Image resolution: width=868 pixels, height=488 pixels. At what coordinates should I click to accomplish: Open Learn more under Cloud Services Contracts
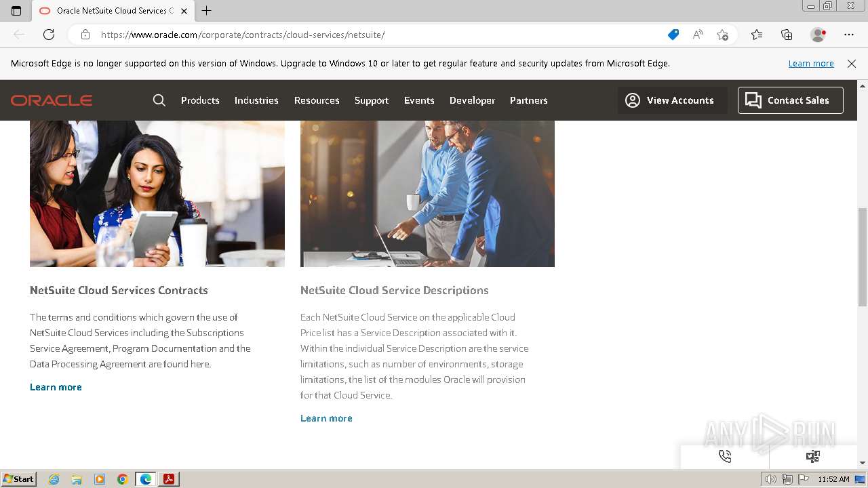coord(56,387)
